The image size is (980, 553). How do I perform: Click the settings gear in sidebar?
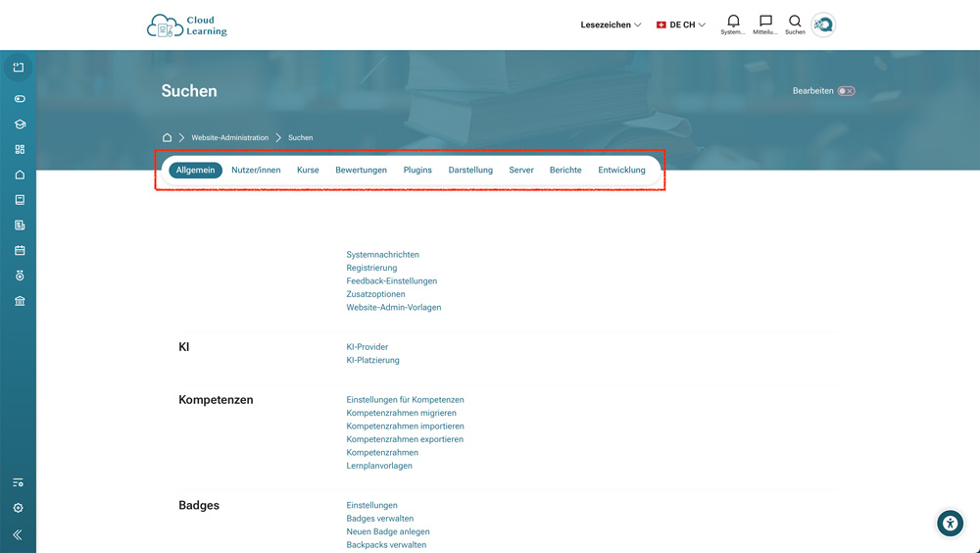point(19,508)
